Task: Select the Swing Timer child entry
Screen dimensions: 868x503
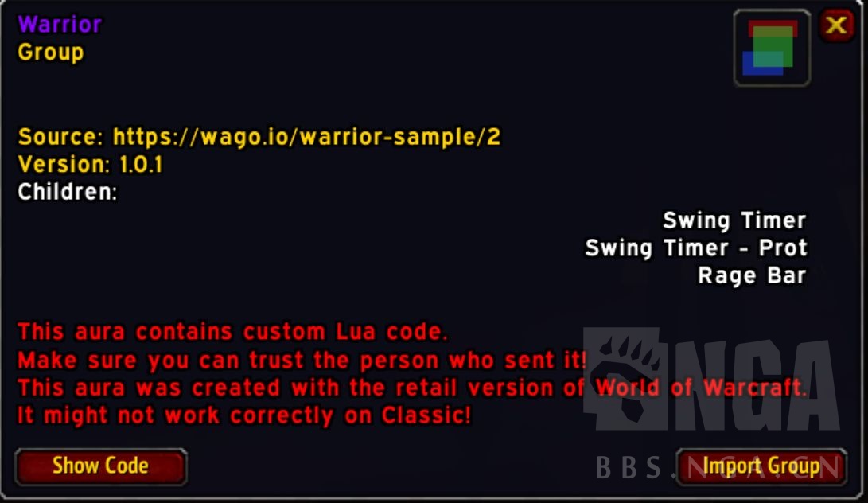Action: coord(734,220)
